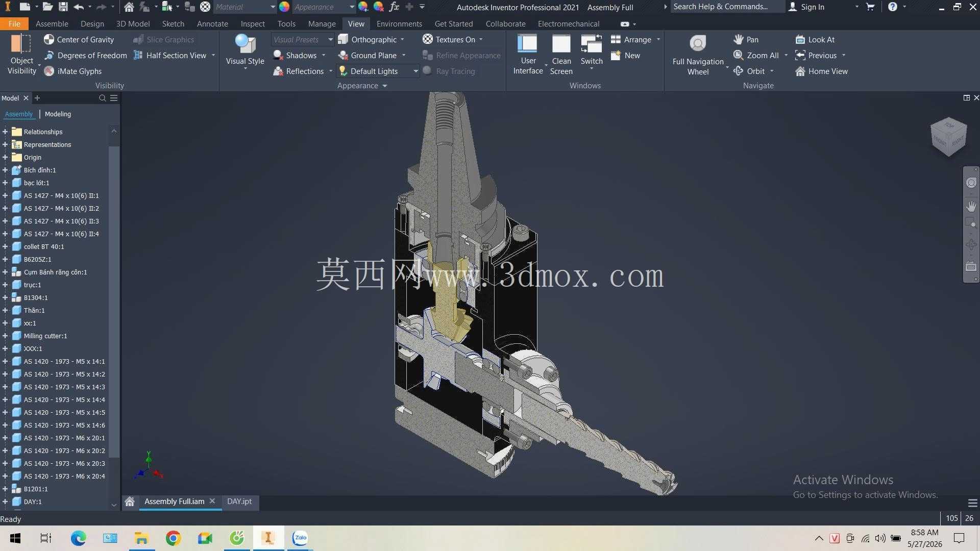The image size is (980, 551).
Task: Open Google Chrome from the taskbar
Action: (173, 538)
